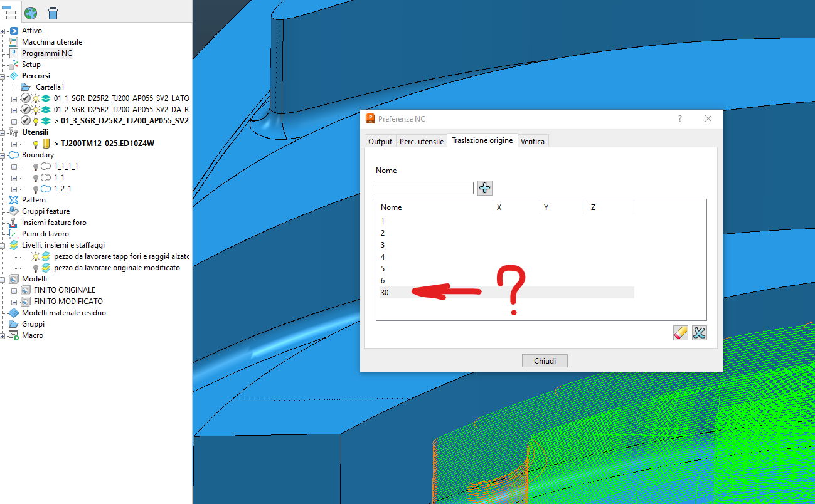Screen dimensions: 815x504
Task: Click the Piani di lavoro axes icon
Action: click(14, 234)
